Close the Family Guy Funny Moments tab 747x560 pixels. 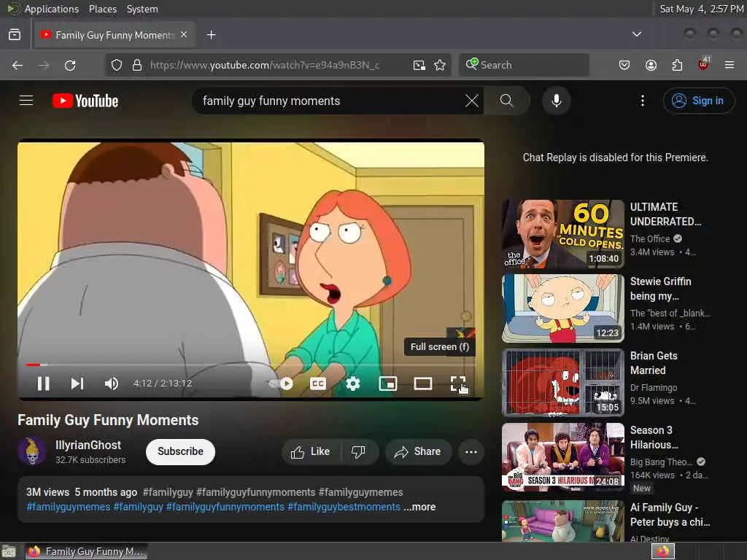coord(184,35)
